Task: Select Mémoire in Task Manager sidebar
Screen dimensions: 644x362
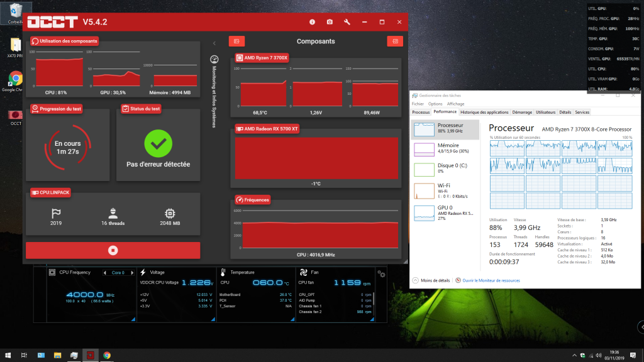Action: pyautogui.click(x=445, y=149)
